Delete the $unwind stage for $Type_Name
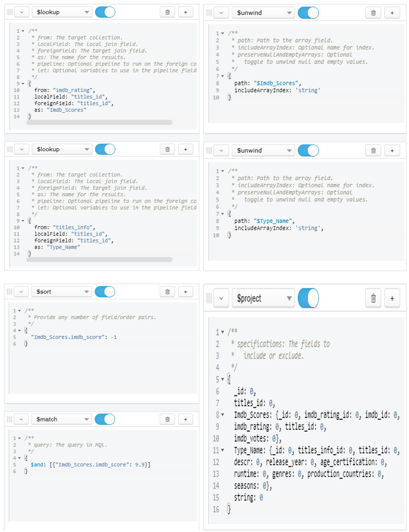409x532 pixels. pos(373,150)
